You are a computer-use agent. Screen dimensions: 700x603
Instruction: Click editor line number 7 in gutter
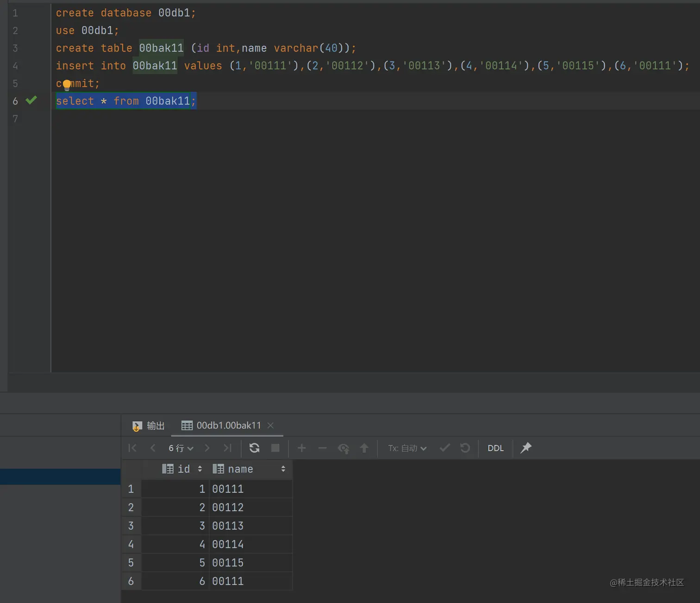coord(15,119)
